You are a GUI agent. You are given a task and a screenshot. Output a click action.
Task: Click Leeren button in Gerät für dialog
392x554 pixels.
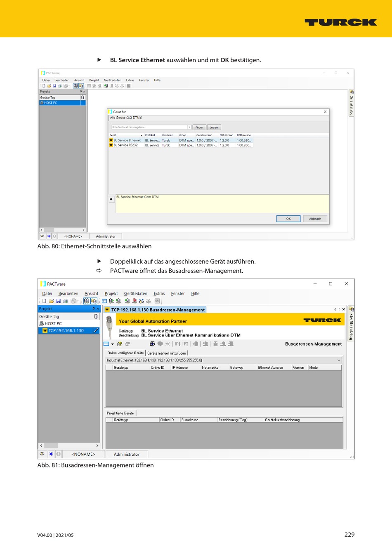[214, 127]
